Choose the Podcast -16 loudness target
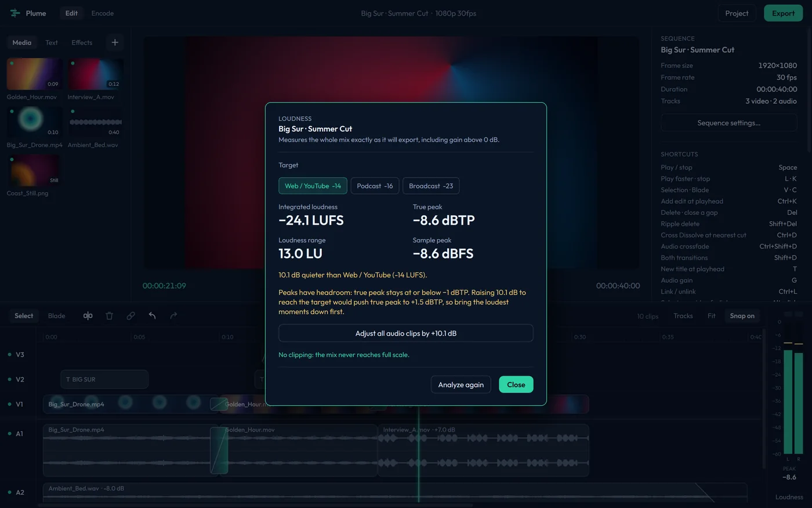 click(x=375, y=186)
